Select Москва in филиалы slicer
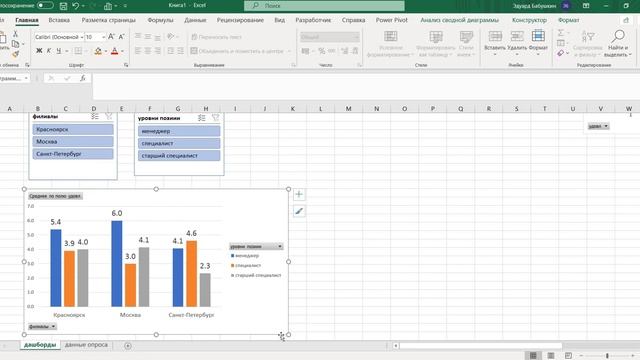640x360 pixels. pos(73,142)
